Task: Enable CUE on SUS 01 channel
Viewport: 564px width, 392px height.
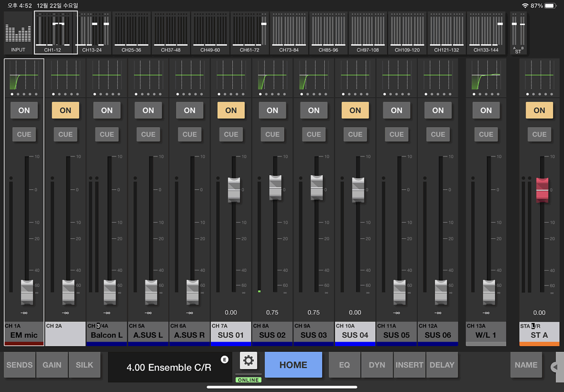Action: coord(231,134)
